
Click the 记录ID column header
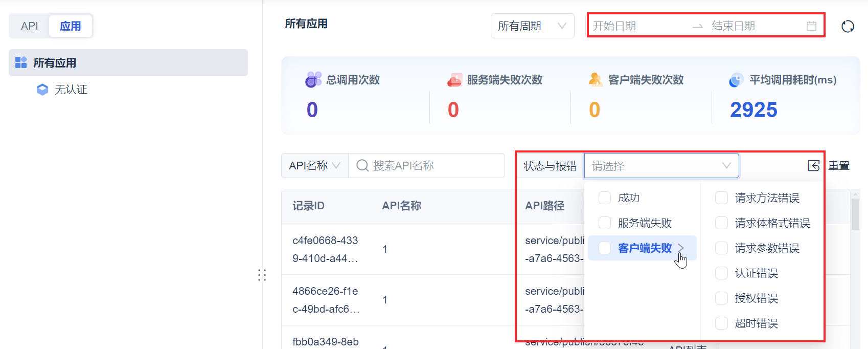click(308, 206)
